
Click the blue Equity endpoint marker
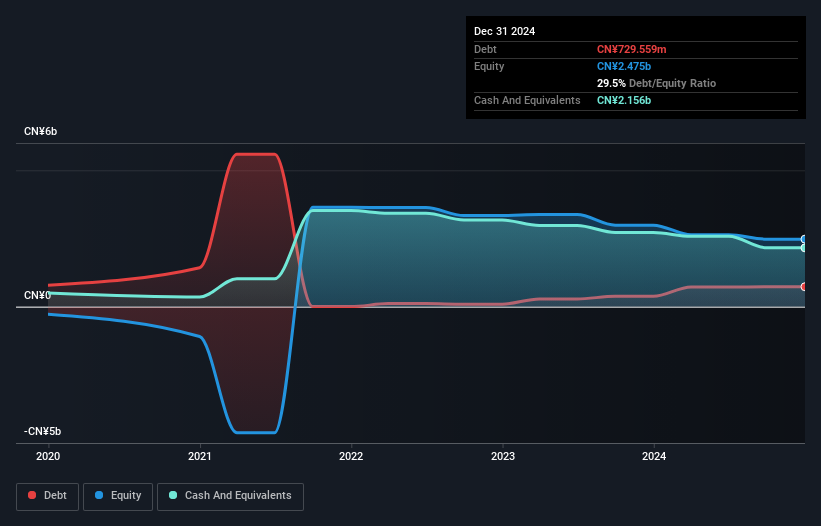[804, 239]
